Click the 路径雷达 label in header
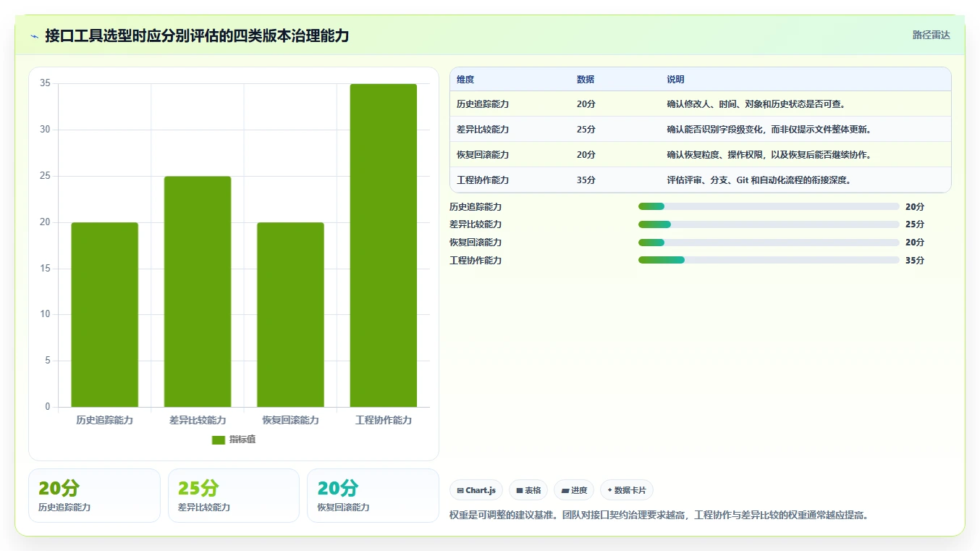980x551 pixels. [x=931, y=35]
